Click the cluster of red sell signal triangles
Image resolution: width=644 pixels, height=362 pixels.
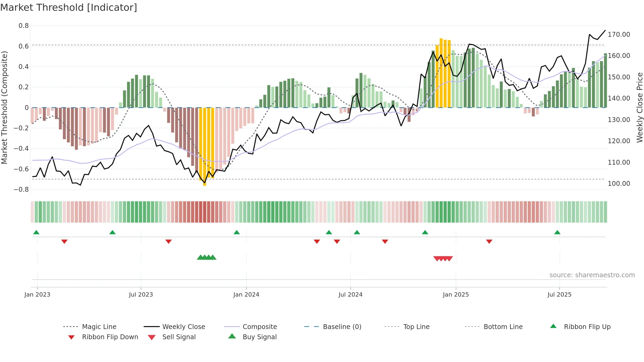coord(443,259)
